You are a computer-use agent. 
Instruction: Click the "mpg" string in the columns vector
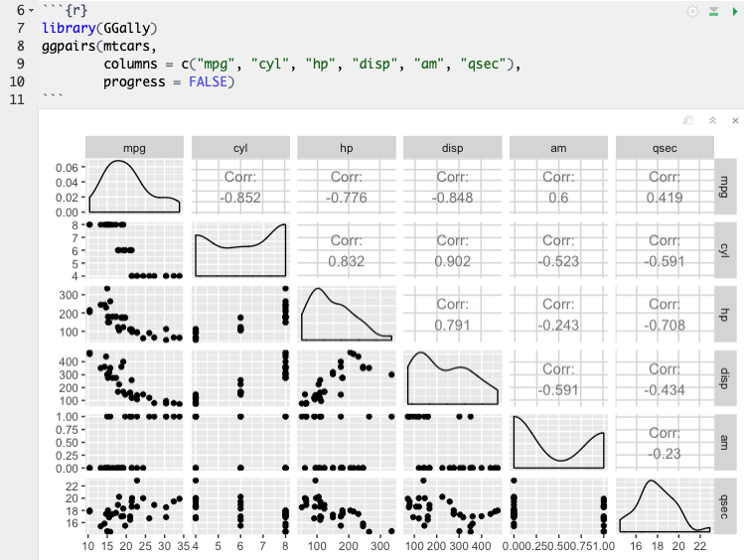coord(216,64)
